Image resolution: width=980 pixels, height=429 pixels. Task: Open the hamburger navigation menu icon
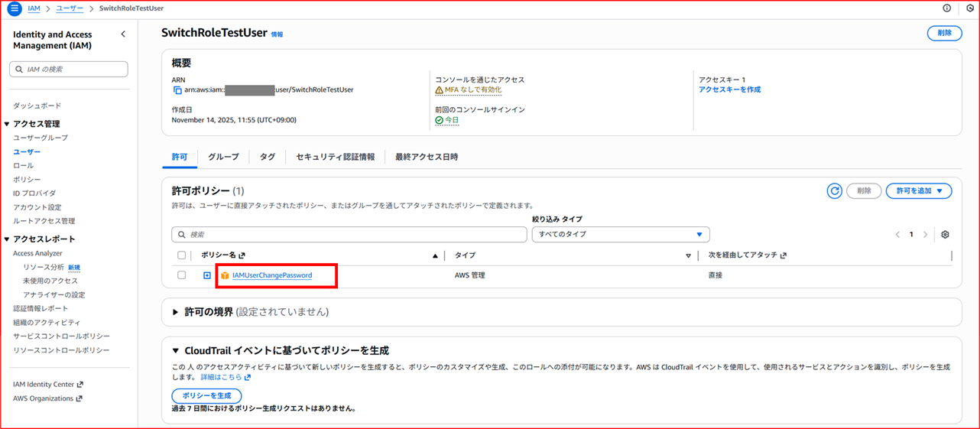coord(14,8)
